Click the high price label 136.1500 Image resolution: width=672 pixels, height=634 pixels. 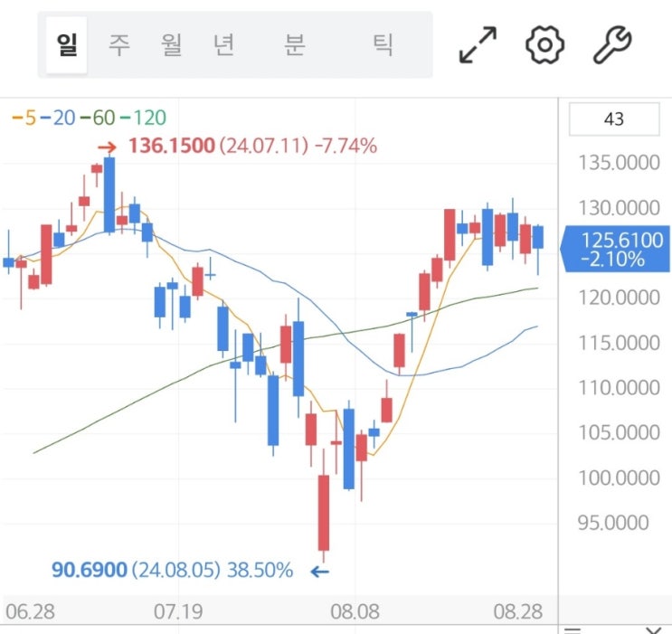[x=171, y=146]
